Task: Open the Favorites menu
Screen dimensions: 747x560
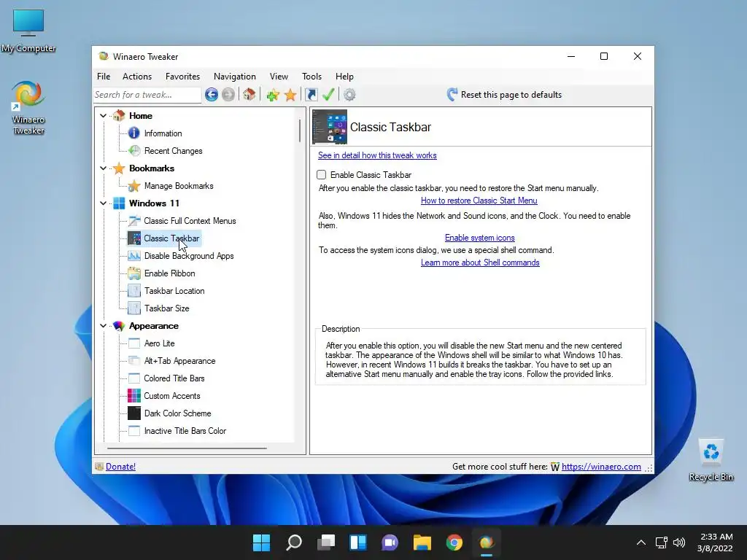Action: [x=182, y=76]
